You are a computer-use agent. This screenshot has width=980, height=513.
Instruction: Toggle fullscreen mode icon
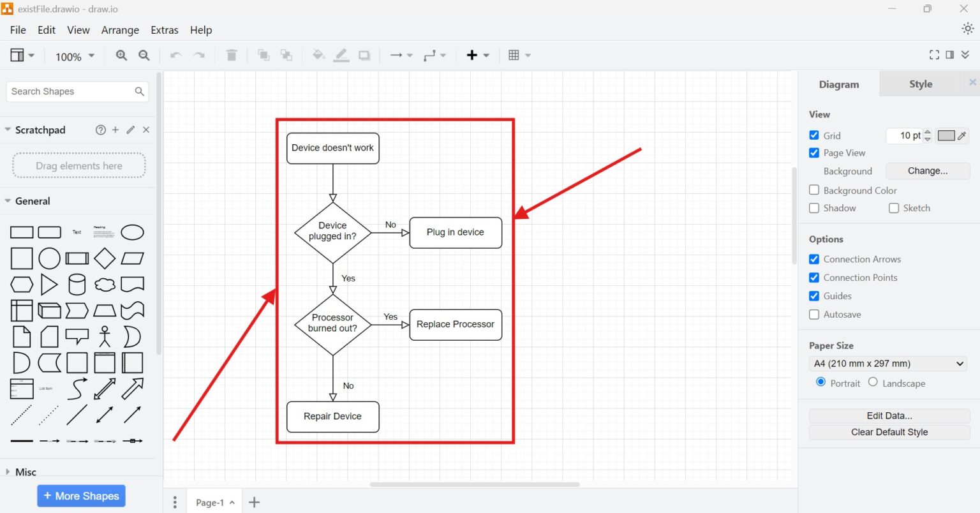[x=934, y=55]
